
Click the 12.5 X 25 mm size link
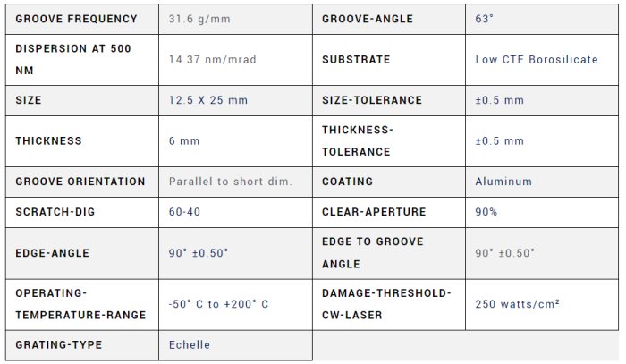[208, 100]
